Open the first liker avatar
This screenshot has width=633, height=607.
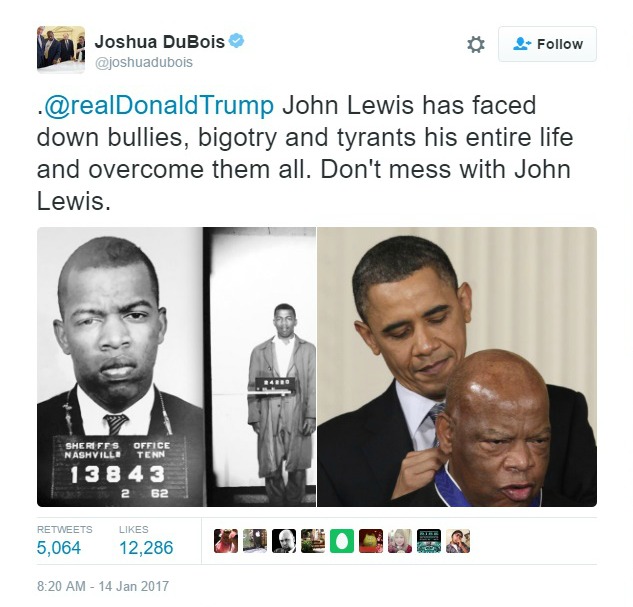[226, 541]
